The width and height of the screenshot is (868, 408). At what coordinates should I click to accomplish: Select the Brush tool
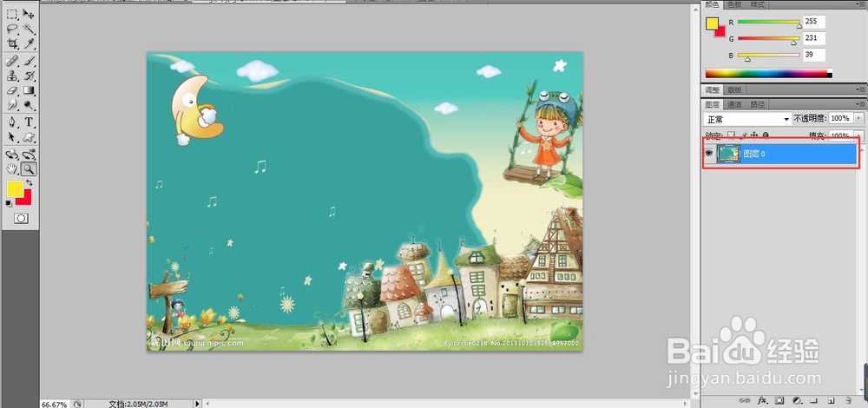(x=29, y=61)
